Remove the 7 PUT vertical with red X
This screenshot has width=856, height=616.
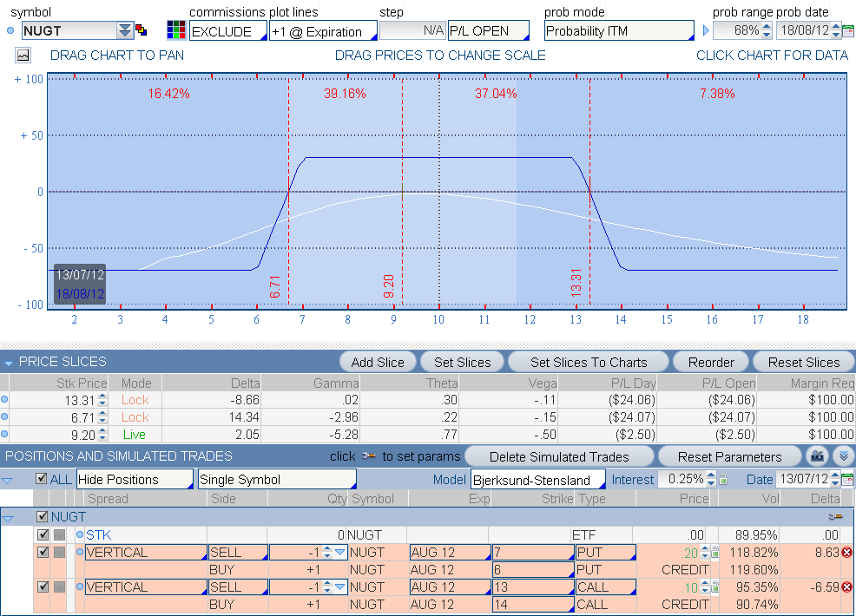(x=846, y=552)
